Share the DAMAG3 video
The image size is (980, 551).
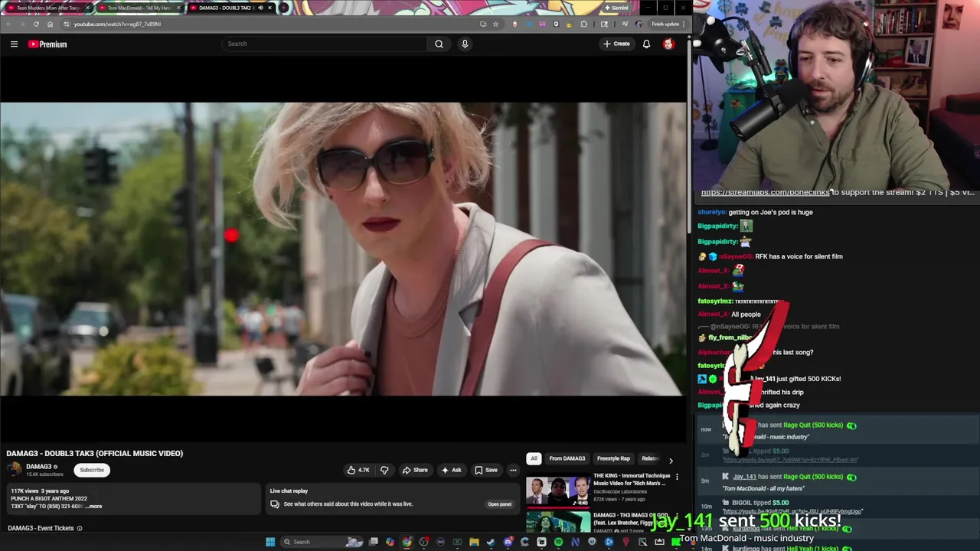415,470
